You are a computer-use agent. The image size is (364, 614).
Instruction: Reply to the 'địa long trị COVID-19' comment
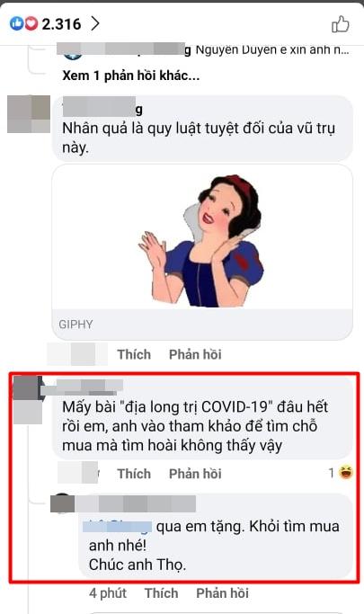(x=195, y=474)
